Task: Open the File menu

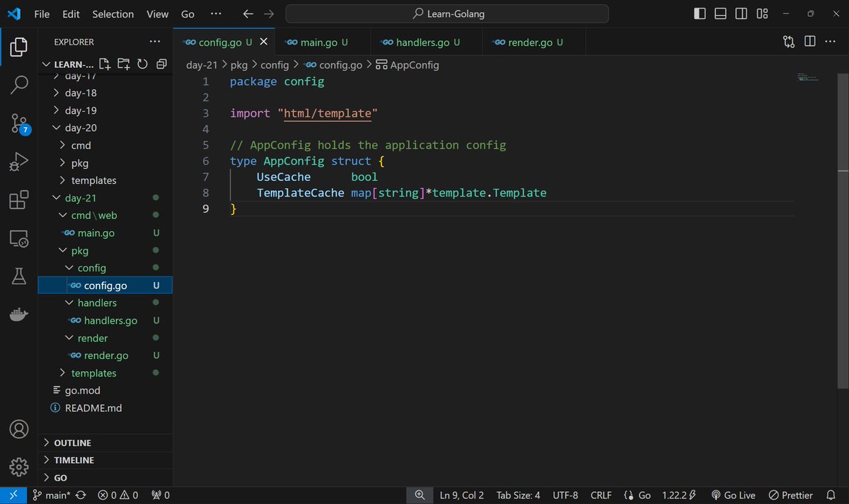Action: tap(42, 13)
